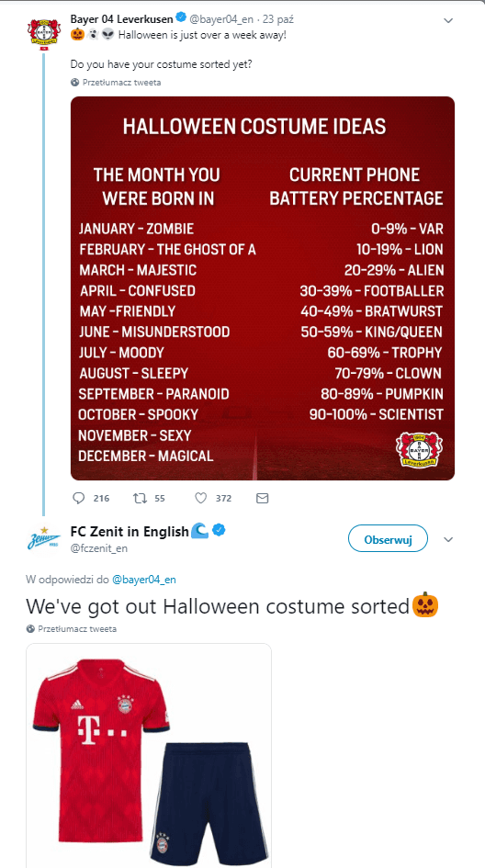Like the Halloween costume ideas tweet
Viewport: 485px width, 868px height.
[x=201, y=498]
